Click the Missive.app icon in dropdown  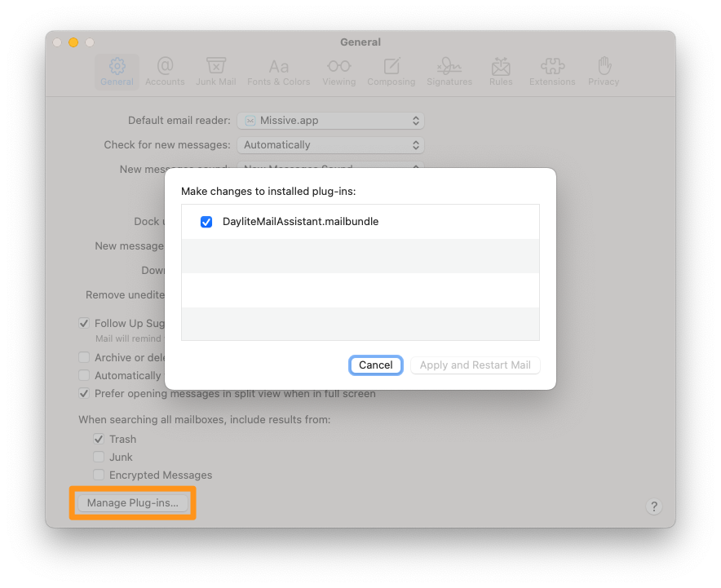[250, 121]
